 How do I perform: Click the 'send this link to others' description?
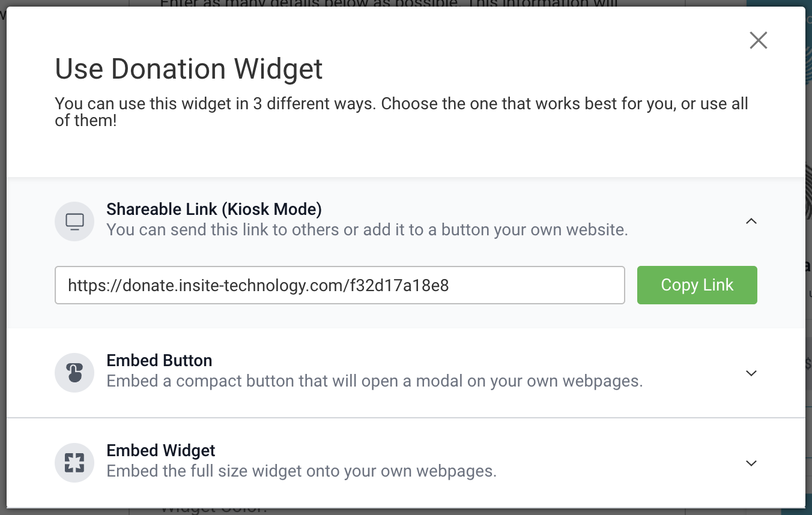point(367,230)
